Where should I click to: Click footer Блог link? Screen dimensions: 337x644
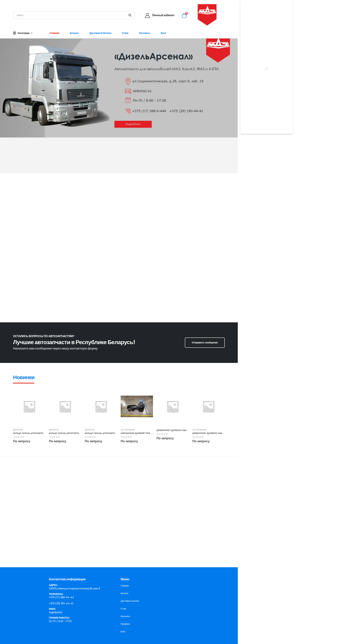tap(123, 631)
